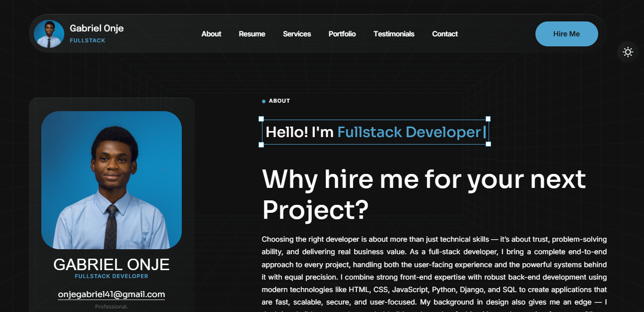Screen dimensions: 644x312
Task: Click the Hire Me button
Action: [567, 34]
